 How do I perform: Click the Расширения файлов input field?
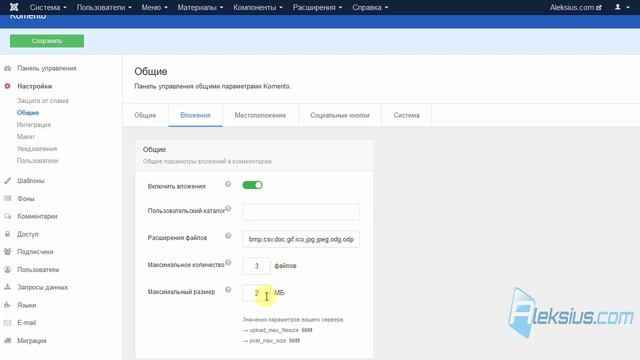(301, 239)
